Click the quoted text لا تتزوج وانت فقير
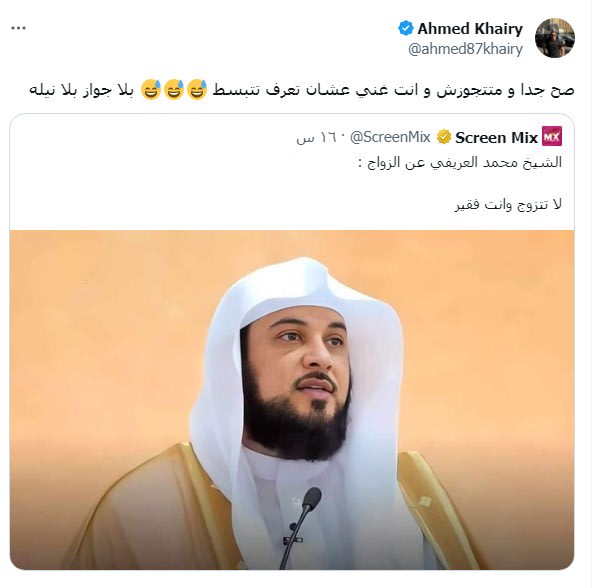The height and width of the screenshot is (588, 593). click(508, 205)
